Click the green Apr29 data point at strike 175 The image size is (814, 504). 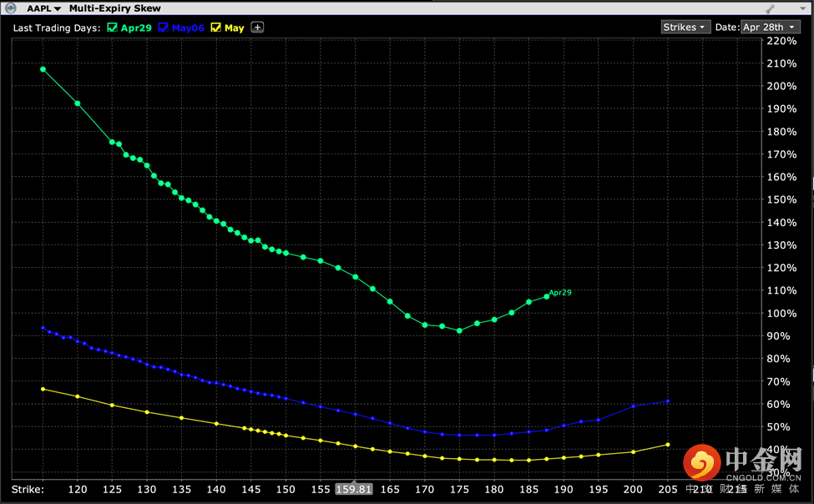pyautogui.click(x=459, y=330)
